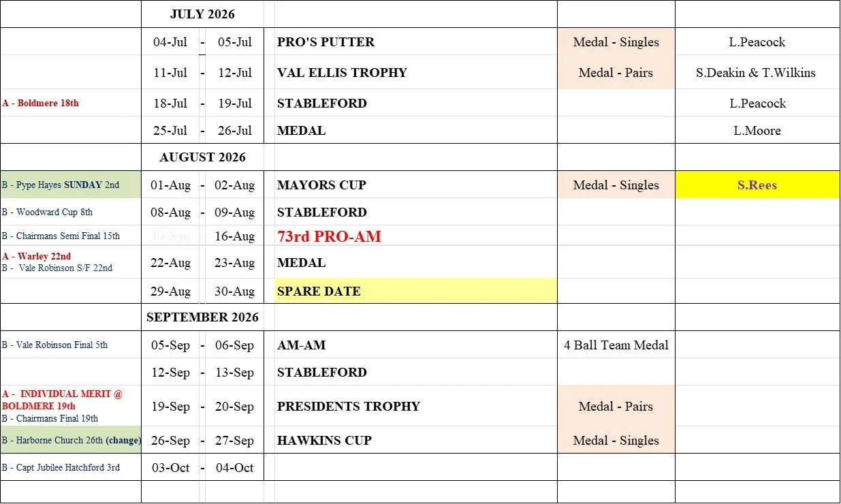Select the SEPTEMBER 2026 month header
841x504 pixels.
202,317
